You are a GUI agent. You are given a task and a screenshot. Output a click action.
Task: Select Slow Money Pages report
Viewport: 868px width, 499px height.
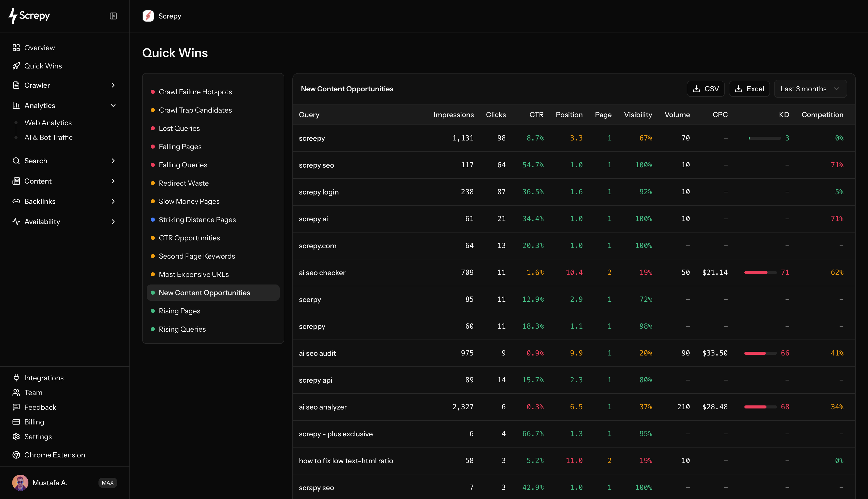[x=213, y=201]
